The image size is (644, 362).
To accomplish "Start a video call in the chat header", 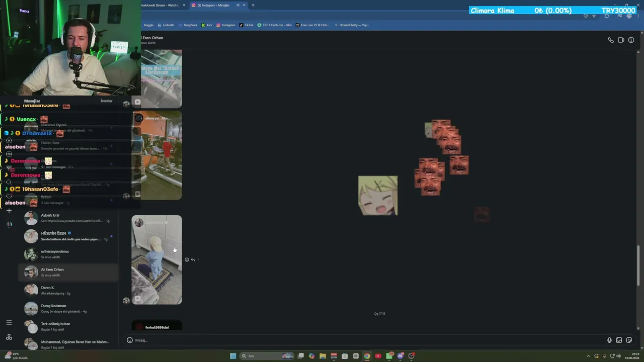I will pyautogui.click(x=621, y=40).
